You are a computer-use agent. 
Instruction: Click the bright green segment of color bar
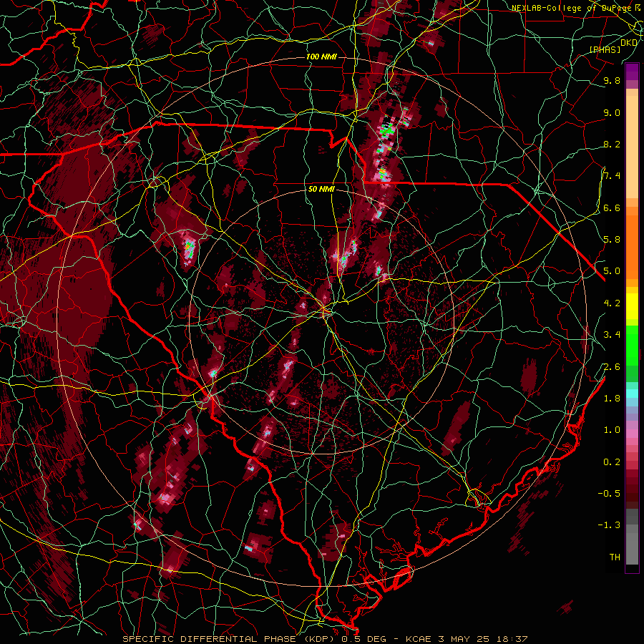point(632,344)
